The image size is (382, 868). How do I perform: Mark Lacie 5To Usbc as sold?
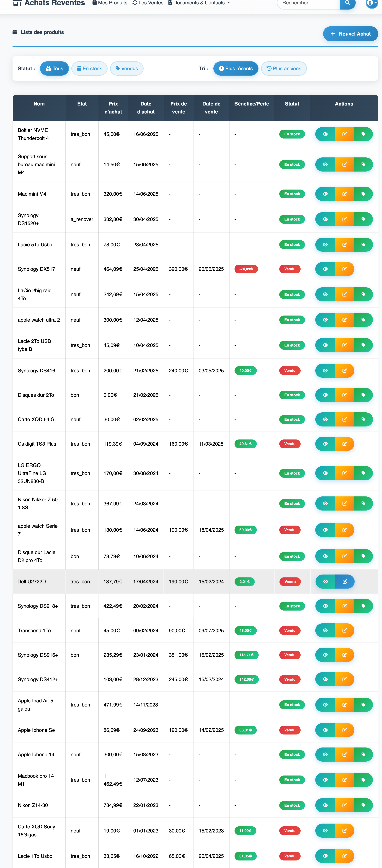[363, 245]
